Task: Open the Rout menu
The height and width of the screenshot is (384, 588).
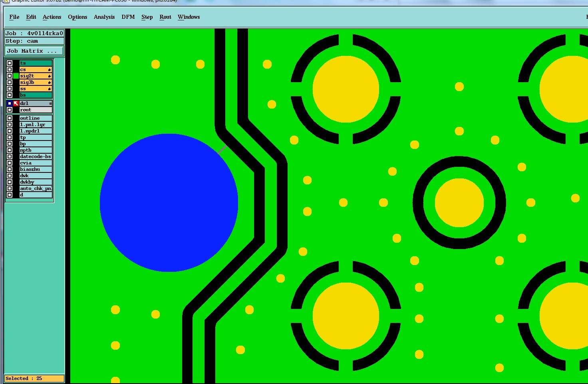Action: [165, 17]
